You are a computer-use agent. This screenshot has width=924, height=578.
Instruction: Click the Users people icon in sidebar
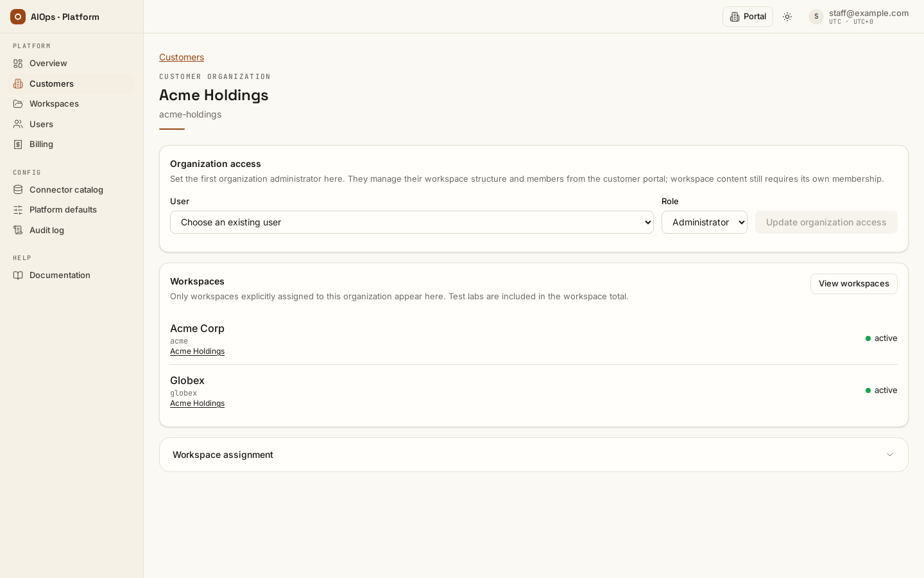pos(18,124)
